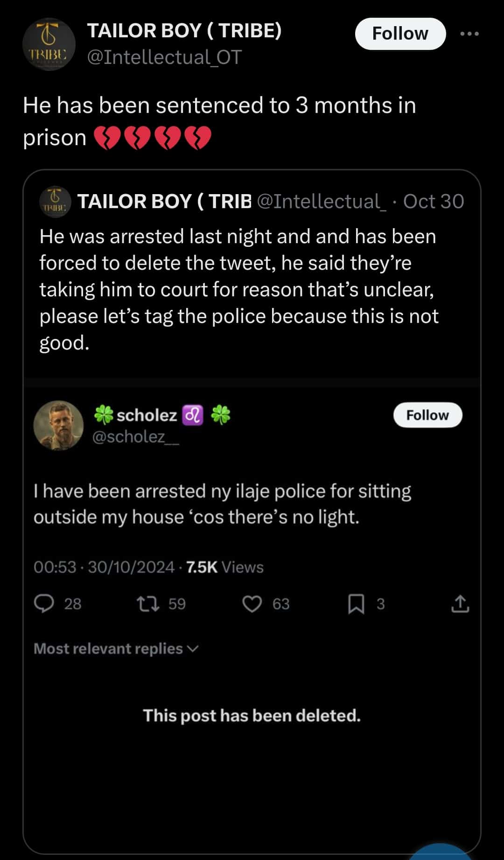Open the @Intellectual_OT handle link
The width and height of the screenshot is (504, 860).
tap(164, 57)
